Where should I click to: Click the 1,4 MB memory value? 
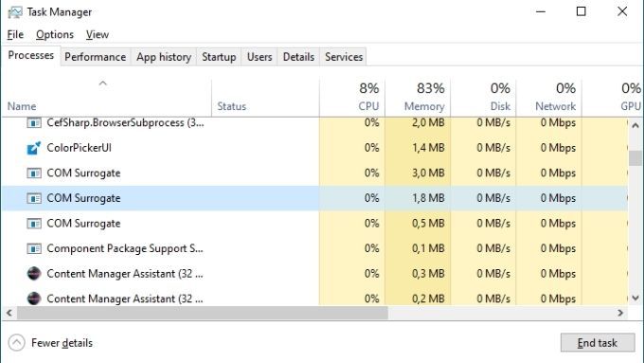click(428, 148)
